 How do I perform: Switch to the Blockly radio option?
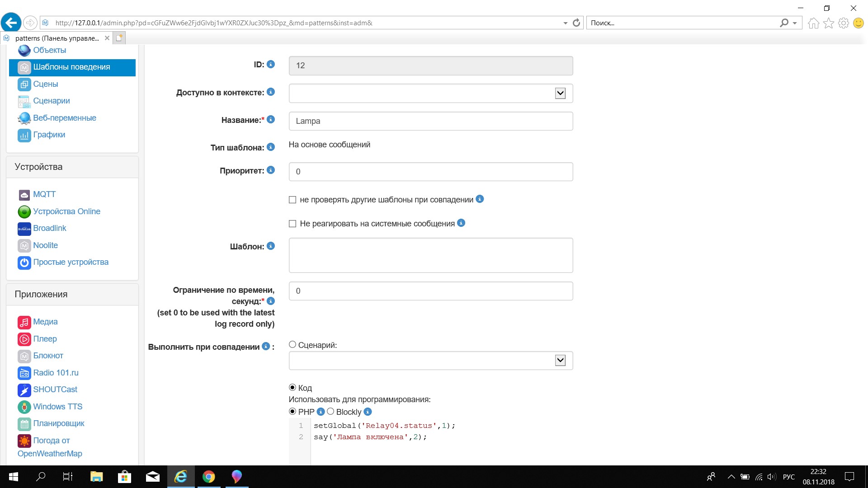330,412
